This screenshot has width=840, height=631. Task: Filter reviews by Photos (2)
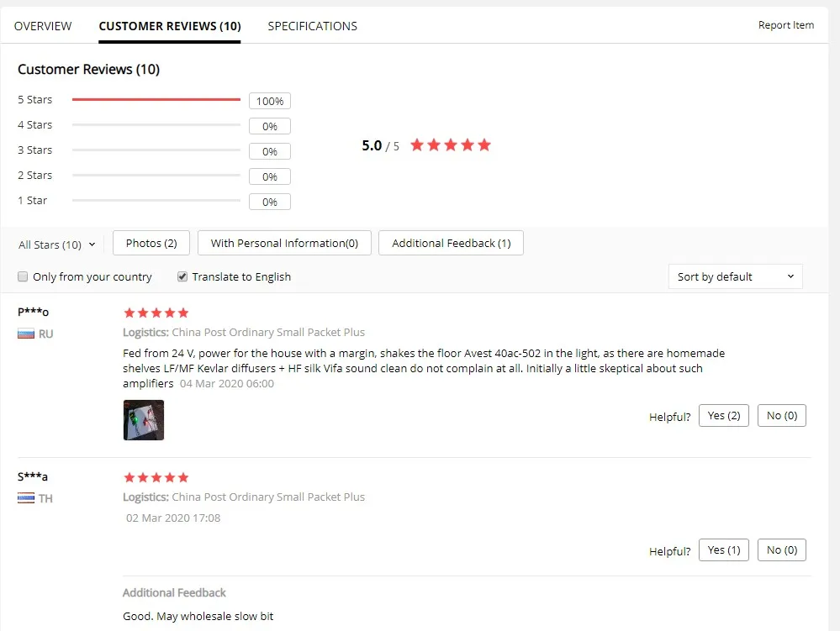[x=151, y=243]
